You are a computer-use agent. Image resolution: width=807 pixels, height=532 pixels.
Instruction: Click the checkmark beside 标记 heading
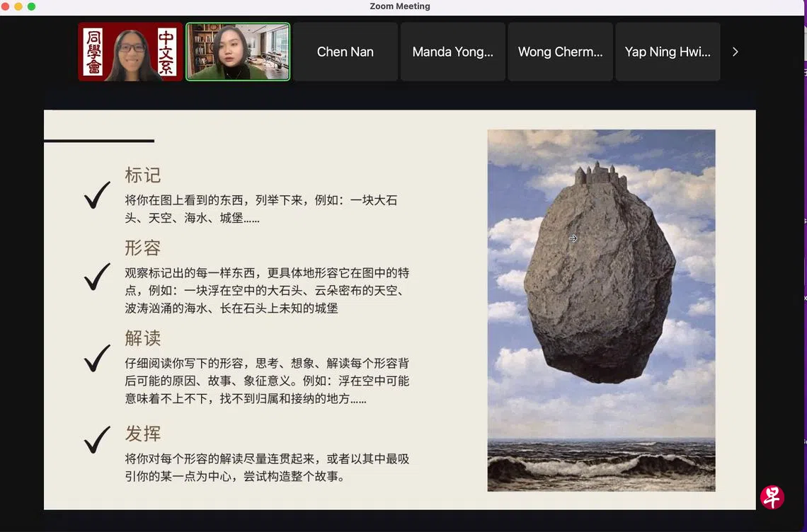tap(97, 195)
